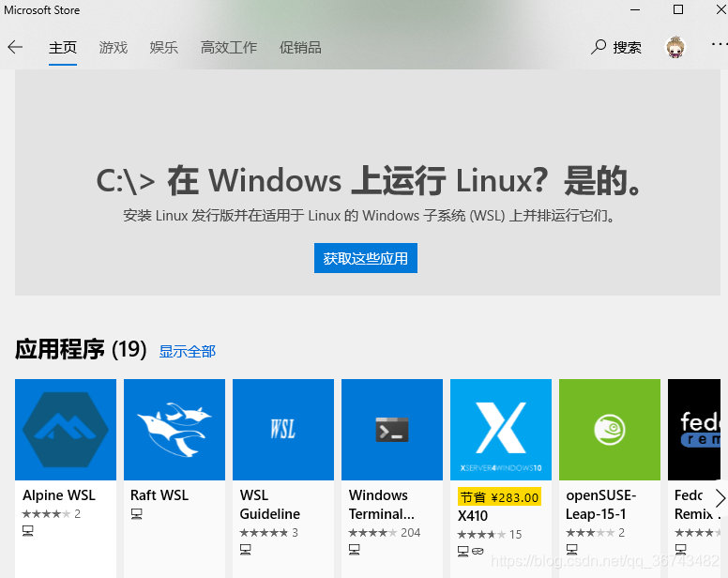Click the PC device icon under WSL Guideline
728x578 pixels.
246,550
